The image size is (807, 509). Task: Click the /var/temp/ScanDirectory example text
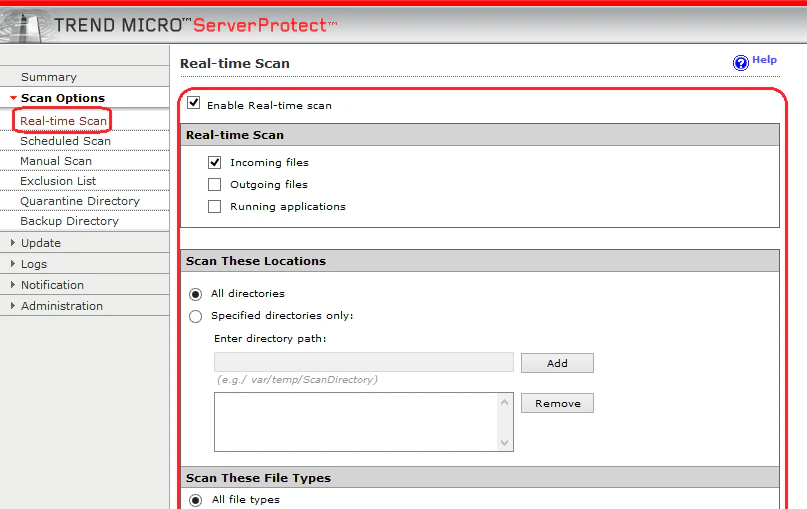(297, 380)
